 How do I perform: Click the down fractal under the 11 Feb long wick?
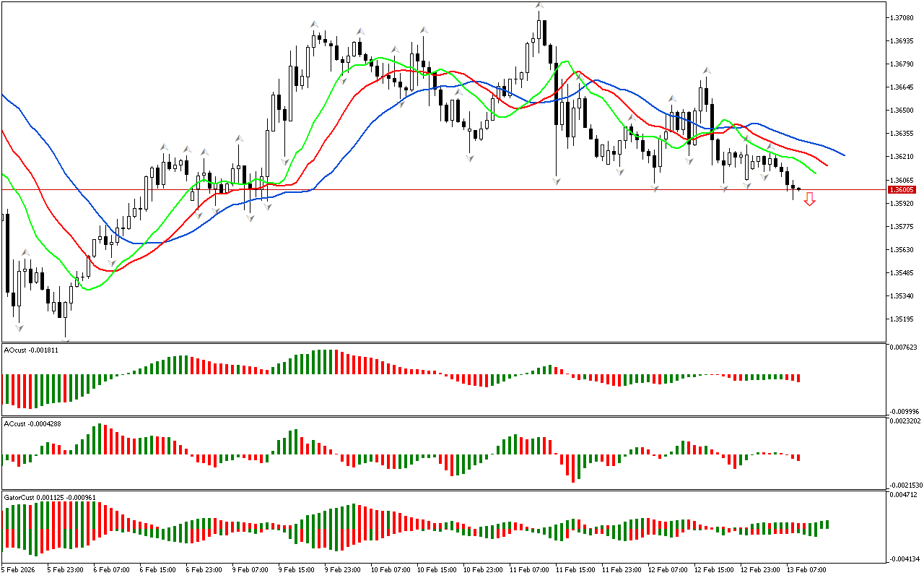pyautogui.click(x=557, y=181)
